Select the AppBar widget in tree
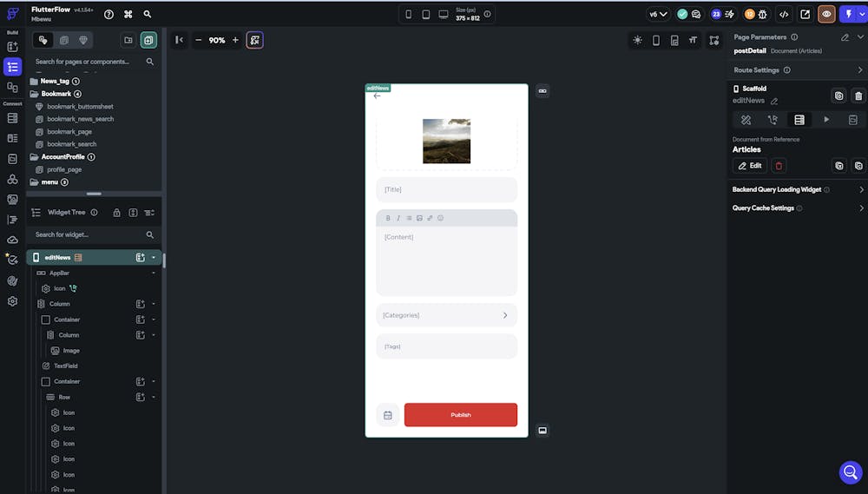Viewport: 868px width, 494px height. coord(59,273)
